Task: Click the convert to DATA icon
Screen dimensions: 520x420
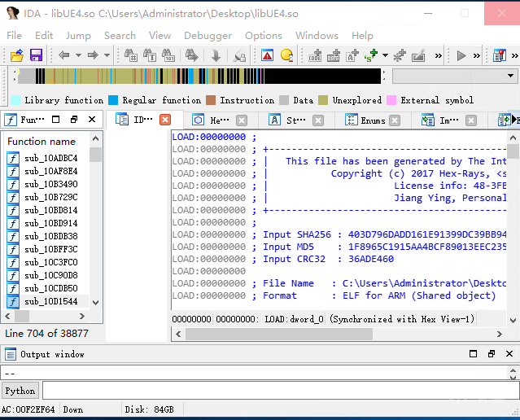Action: coord(334,55)
